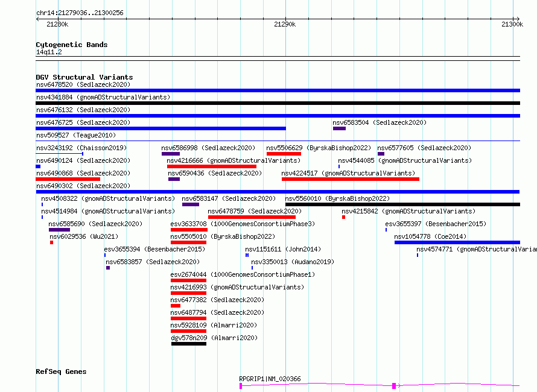This screenshot has width=537, height=392.
Task: Open nsv5506629 (ByrskaBishop2022) variant label
Action: coord(319,148)
